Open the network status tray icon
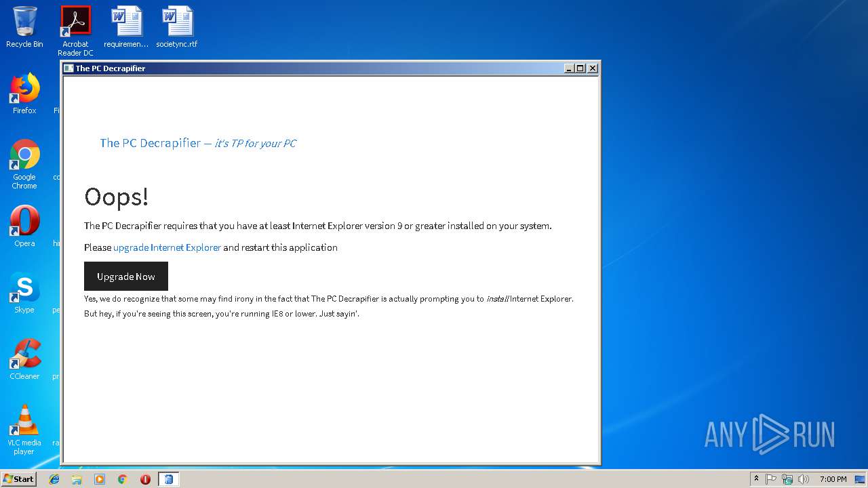Image resolution: width=868 pixels, height=488 pixels. 787,479
